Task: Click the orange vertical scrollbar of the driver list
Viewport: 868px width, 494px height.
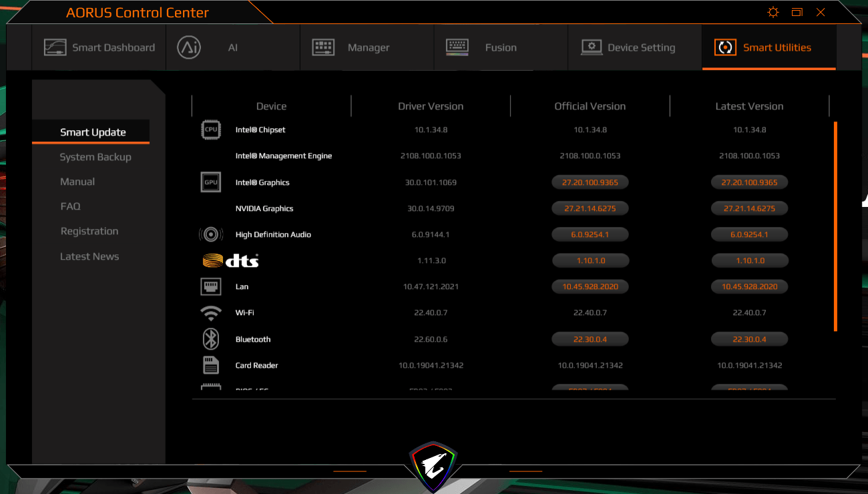Action: point(835,226)
